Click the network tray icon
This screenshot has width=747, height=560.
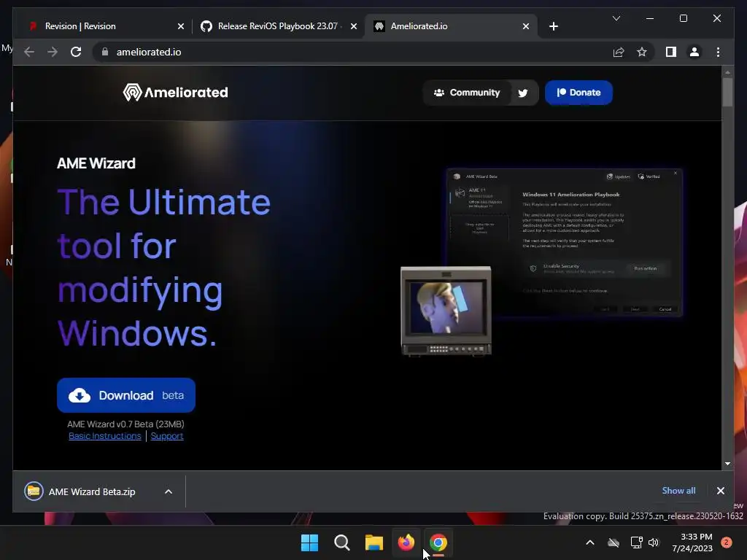(636, 542)
